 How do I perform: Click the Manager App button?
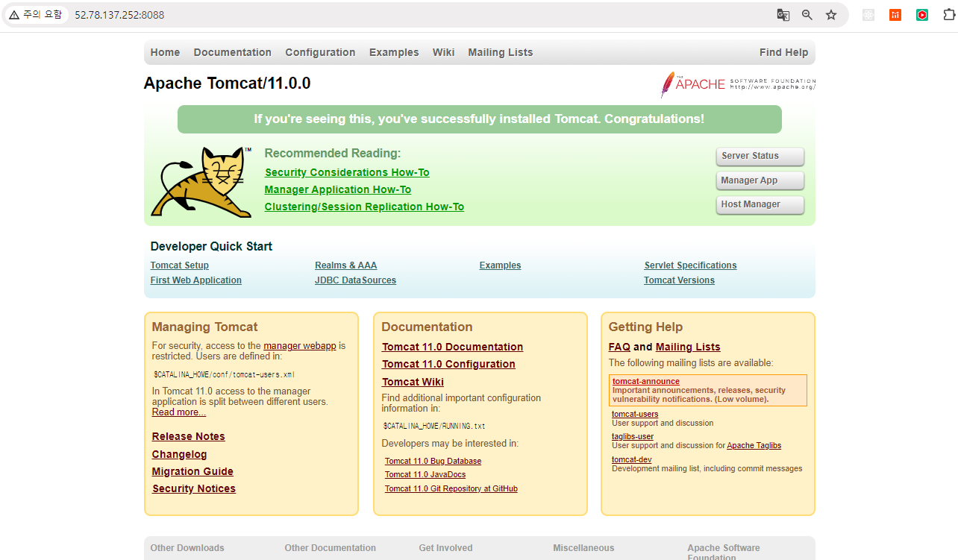[760, 180]
